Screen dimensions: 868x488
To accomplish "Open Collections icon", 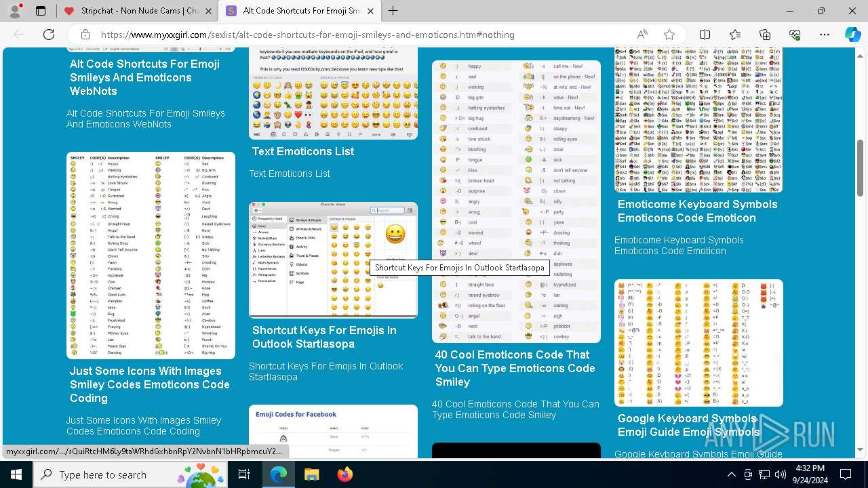I will click(x=765, y=35).
